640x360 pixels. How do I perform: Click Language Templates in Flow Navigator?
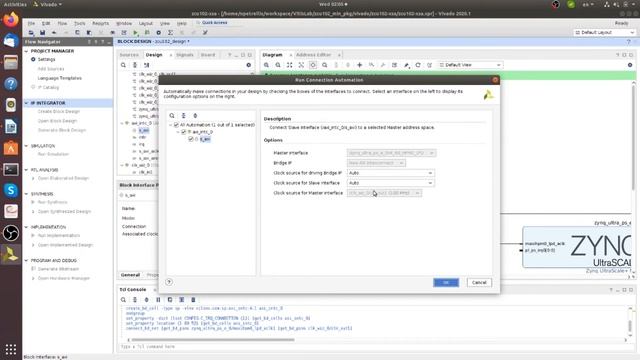click(60, 78)
